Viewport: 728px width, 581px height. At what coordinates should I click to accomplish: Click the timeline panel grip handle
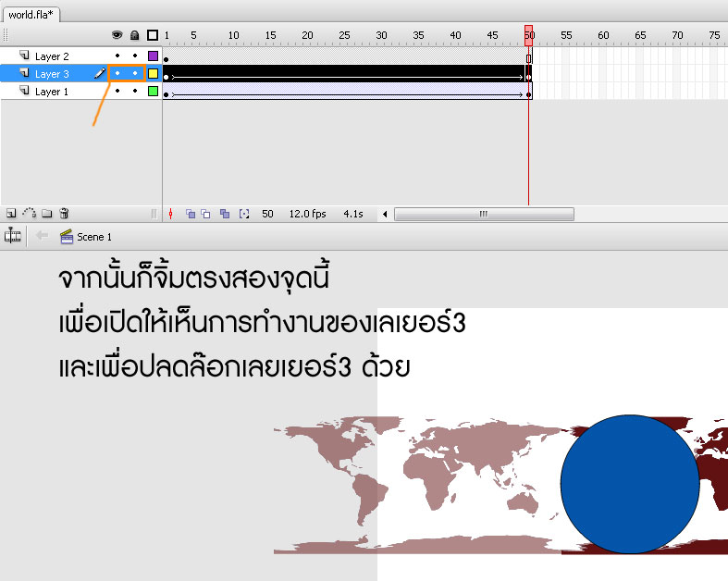tap(6, 35)
